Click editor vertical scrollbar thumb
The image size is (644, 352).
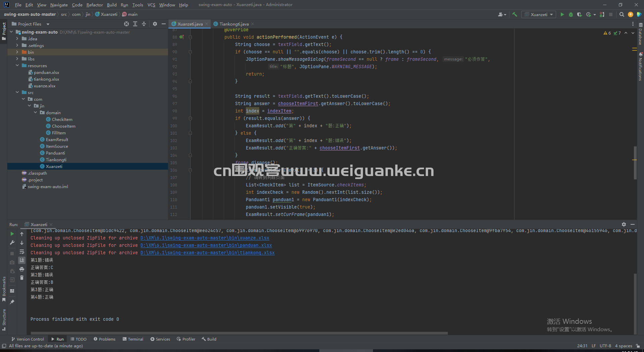[635, 163]
